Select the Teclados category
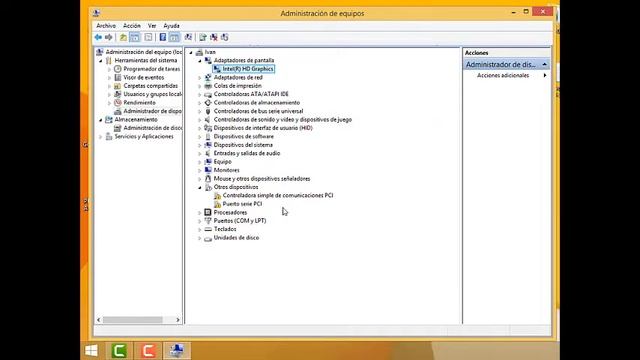Viewport: 640px width, 360px height. tap(225, 229)
